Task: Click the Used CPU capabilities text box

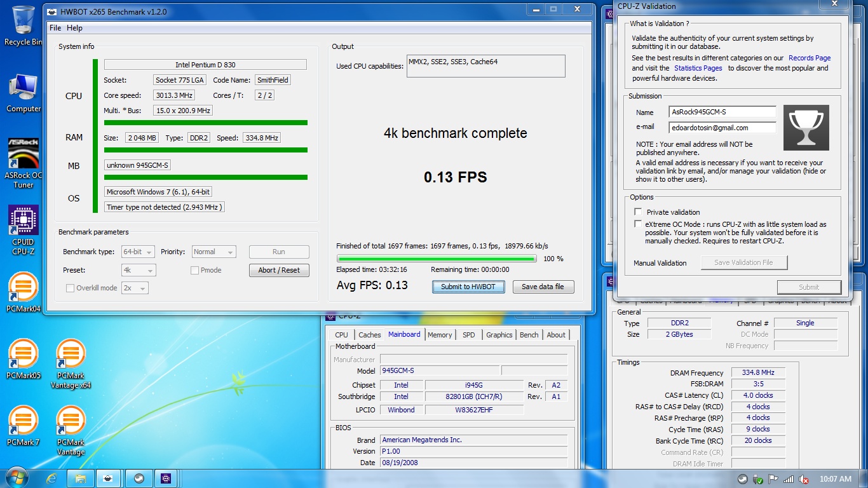Action: coord(485,66)
